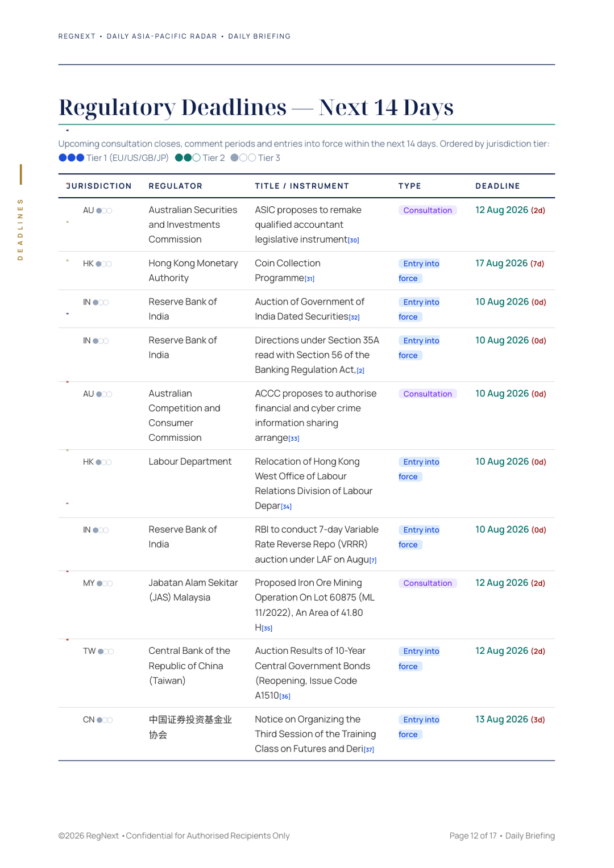Open footnote reference [37]
The height and width of the screenshot is (868, 614).
click(369, 750)
